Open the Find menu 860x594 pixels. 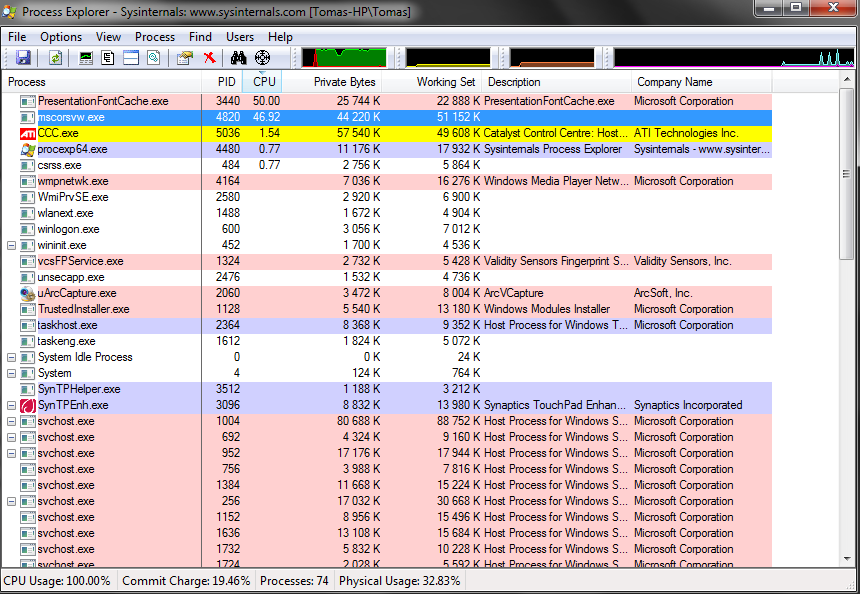coord(200,37)
